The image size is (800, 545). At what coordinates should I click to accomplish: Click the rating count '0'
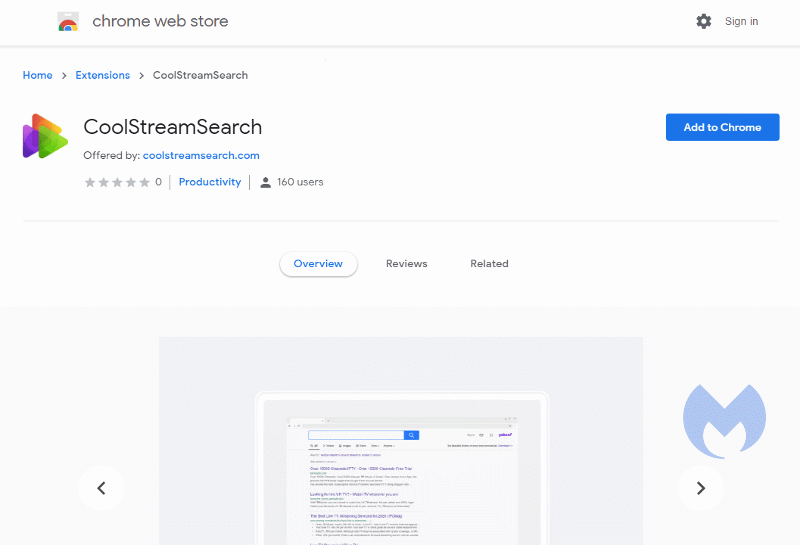click(158, 182)
